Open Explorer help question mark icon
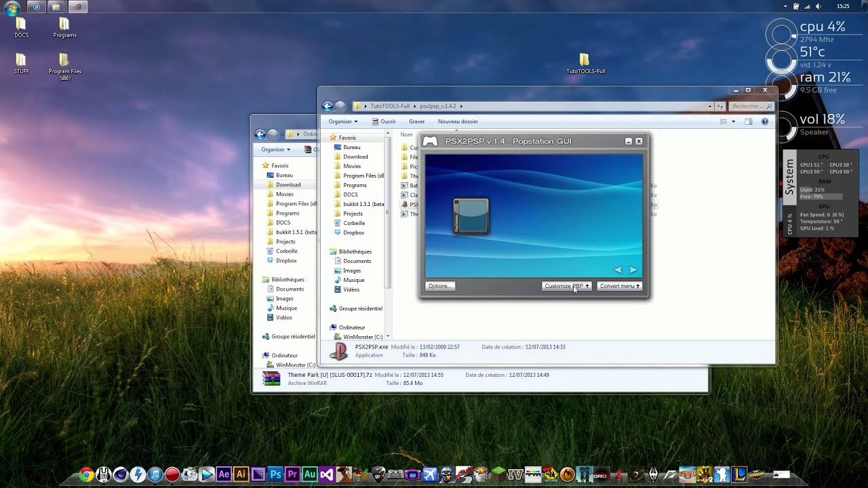868x488 pixels. point(765,121)
